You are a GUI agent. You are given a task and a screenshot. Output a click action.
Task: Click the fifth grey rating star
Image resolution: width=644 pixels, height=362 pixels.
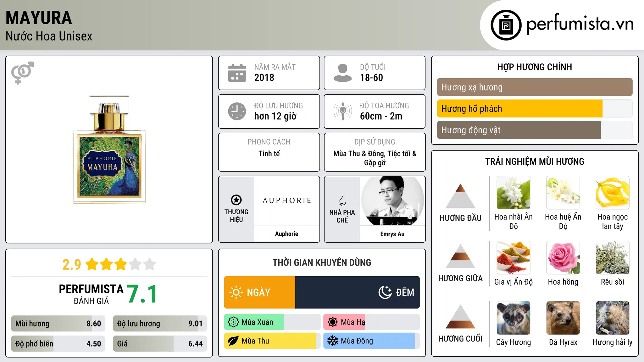pyautogui.click(x=150, y=264)
